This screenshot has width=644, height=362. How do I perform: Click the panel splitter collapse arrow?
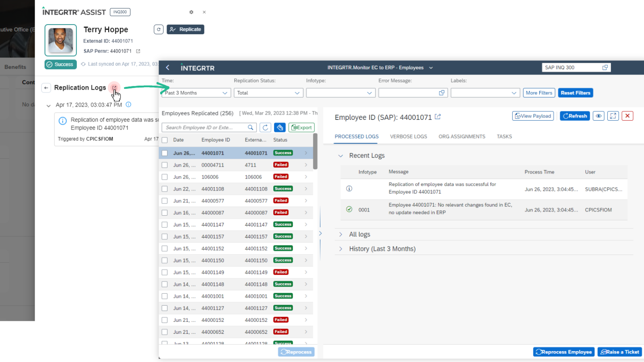tap(320, 233)
